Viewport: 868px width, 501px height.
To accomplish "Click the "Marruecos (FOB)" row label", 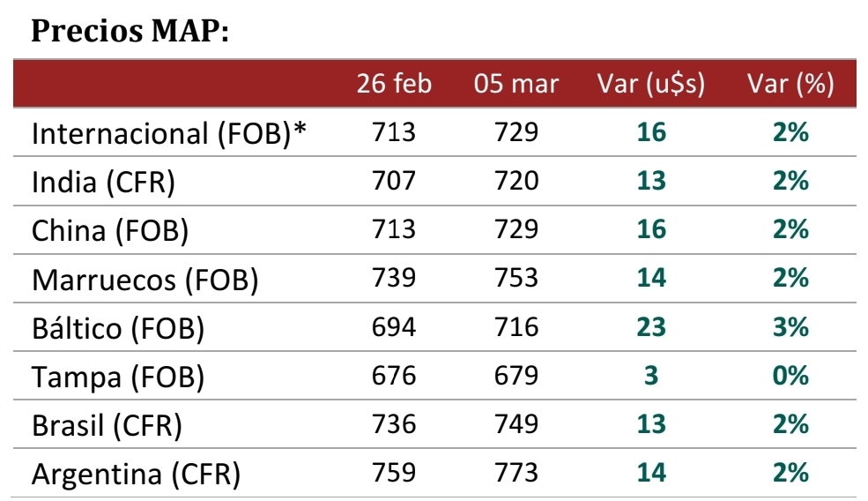I will click(x=145, y=280).
